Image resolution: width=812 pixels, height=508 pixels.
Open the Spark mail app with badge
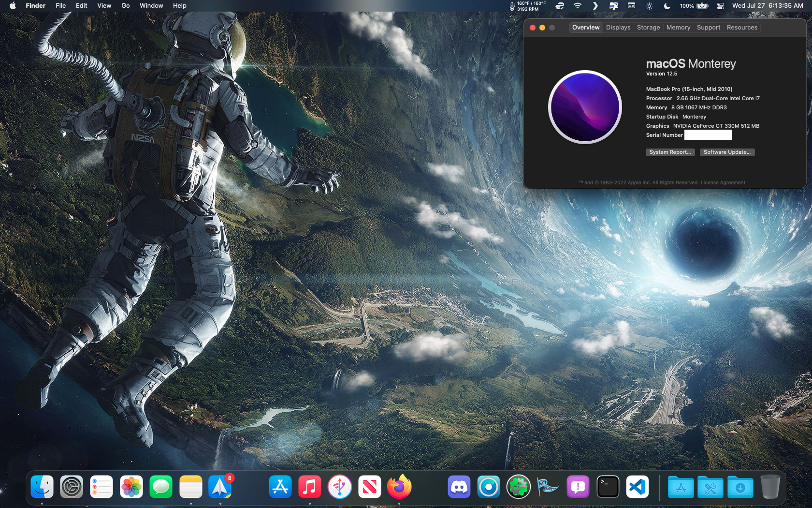(x=220, y=487)
